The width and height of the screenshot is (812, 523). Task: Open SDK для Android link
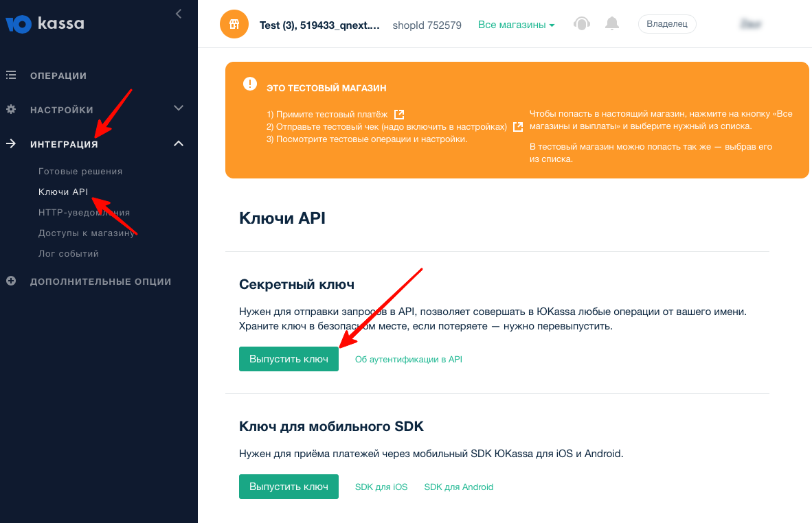coord(458,487)
